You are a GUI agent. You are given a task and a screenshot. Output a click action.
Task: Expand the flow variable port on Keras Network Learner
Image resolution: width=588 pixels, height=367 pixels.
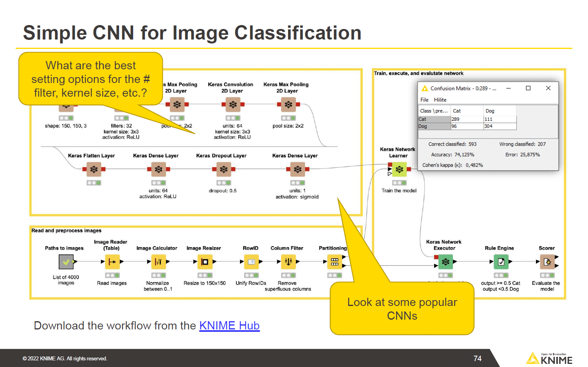(x=390, y=173)
